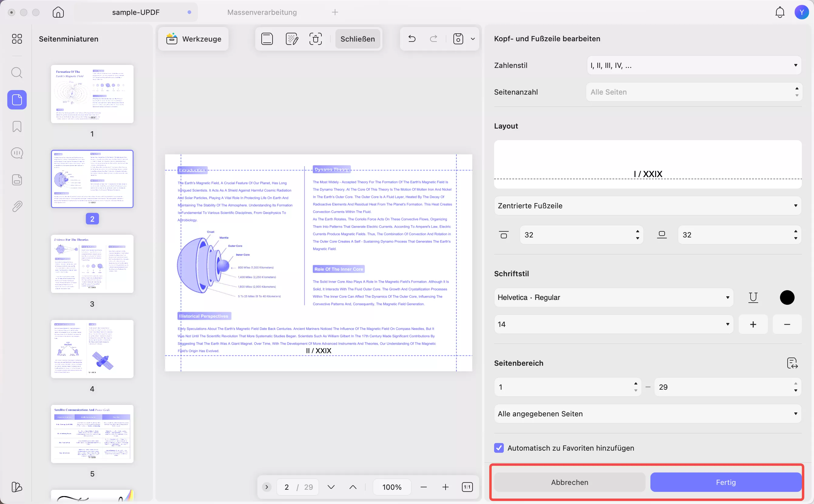This screenshot has height=504, width=814.
Task: Open the black font color swatch
Action: (787, 297)
